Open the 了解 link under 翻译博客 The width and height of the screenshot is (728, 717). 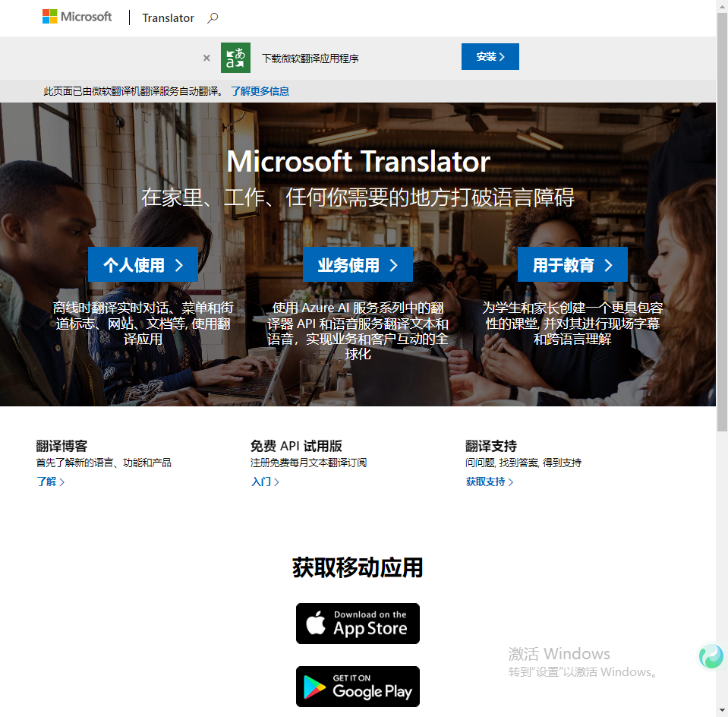pos(50,482)
